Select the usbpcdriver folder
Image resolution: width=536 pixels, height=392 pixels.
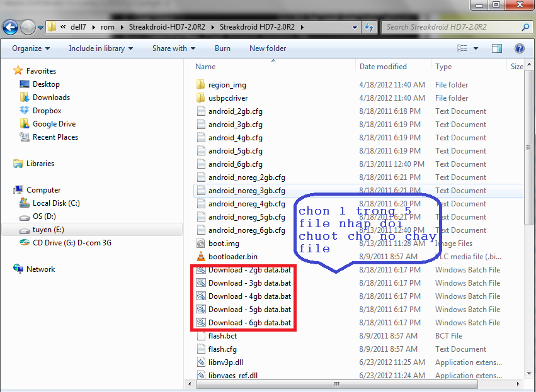(x=228, y=98)
